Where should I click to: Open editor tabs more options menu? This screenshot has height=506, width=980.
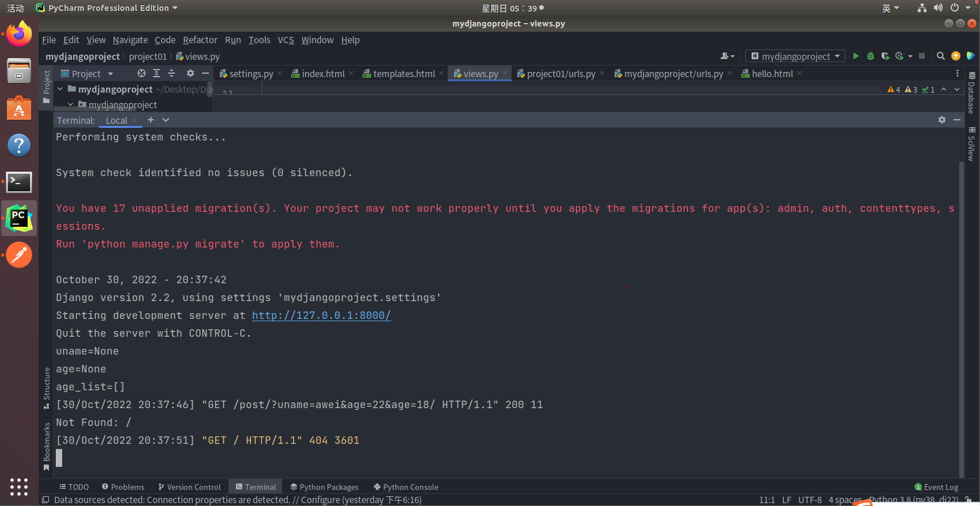coord(958,73)
